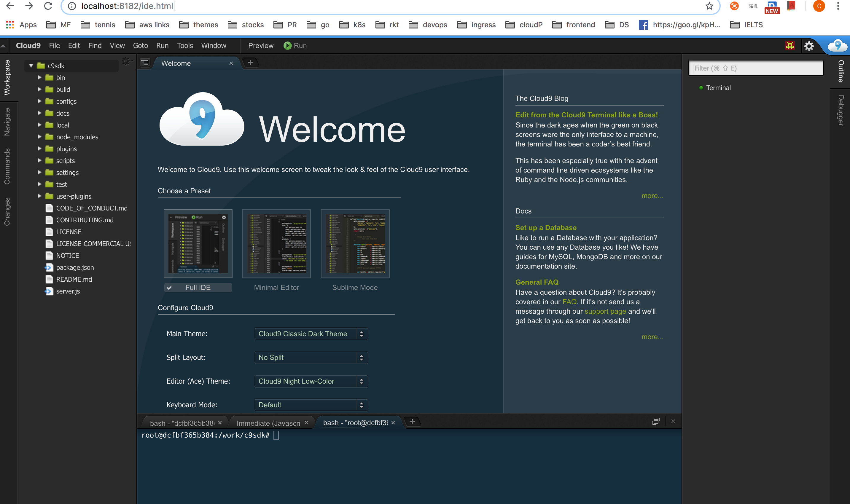Toggle the Full IDE preset checkbox
This screenshot has width=850, height=504.
(x=170, y=288)
